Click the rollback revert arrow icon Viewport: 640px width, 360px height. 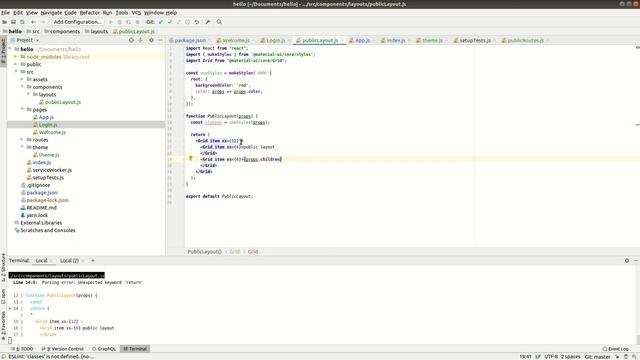pos(197,22)
